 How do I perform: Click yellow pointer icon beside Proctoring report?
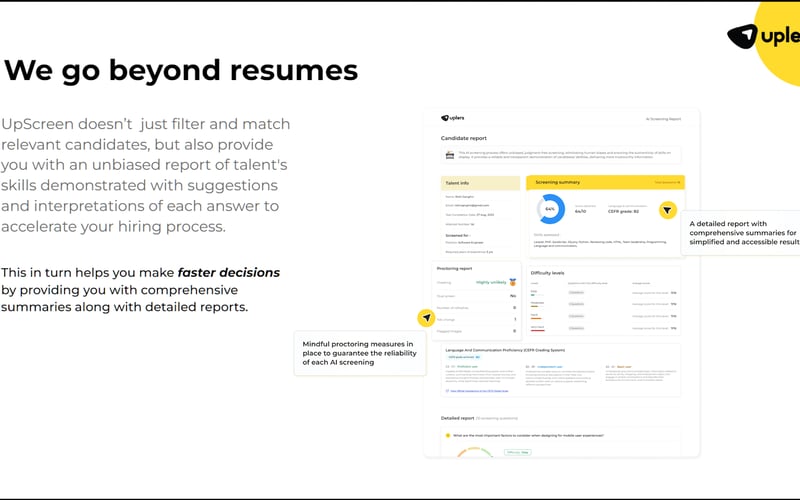tap(426, 317)
